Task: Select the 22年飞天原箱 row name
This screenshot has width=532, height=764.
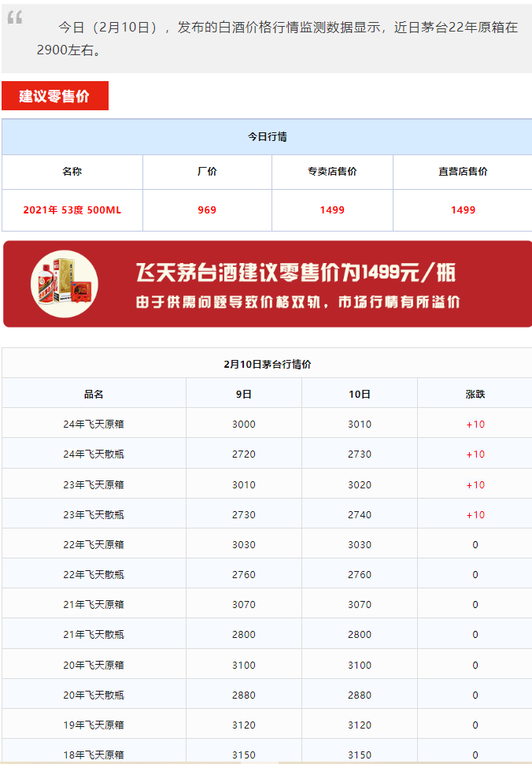Action: click(x=94, y=545)
